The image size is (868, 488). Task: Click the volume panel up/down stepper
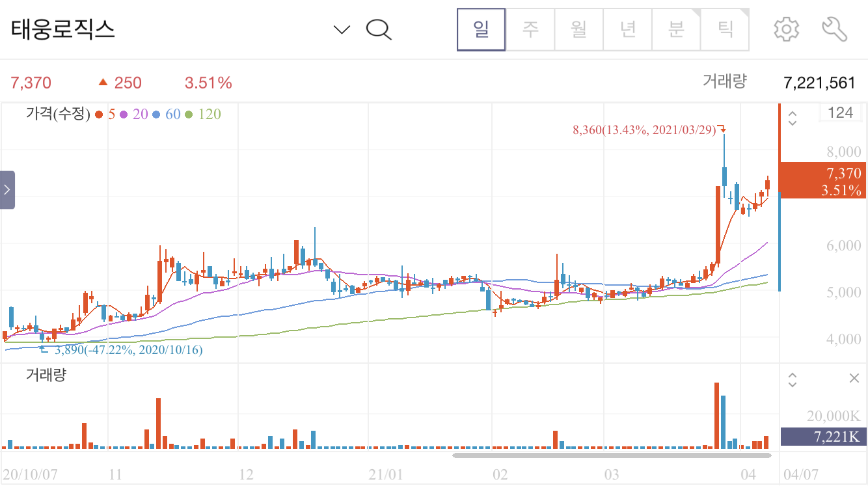click(x=793, y=379)
